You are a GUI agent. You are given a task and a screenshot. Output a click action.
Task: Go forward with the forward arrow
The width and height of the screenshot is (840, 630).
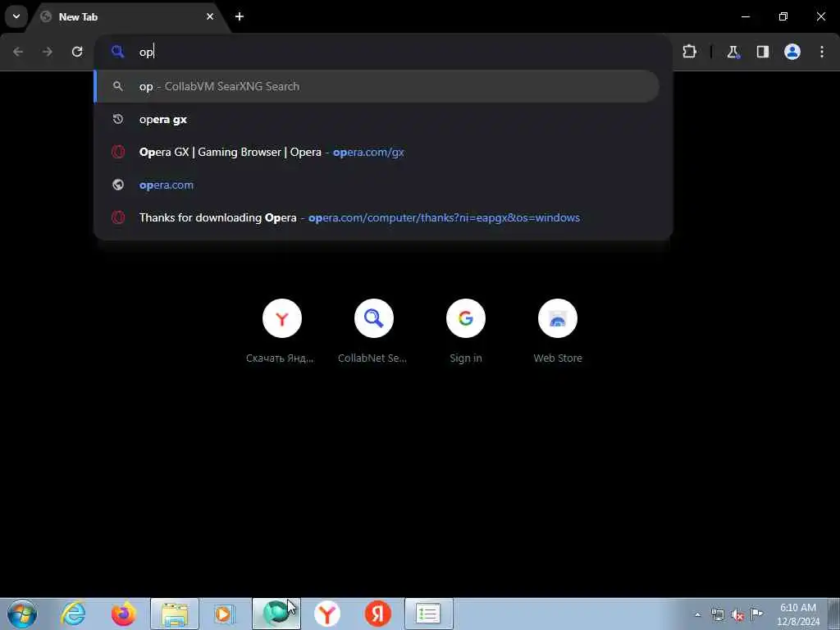point(48,52)
